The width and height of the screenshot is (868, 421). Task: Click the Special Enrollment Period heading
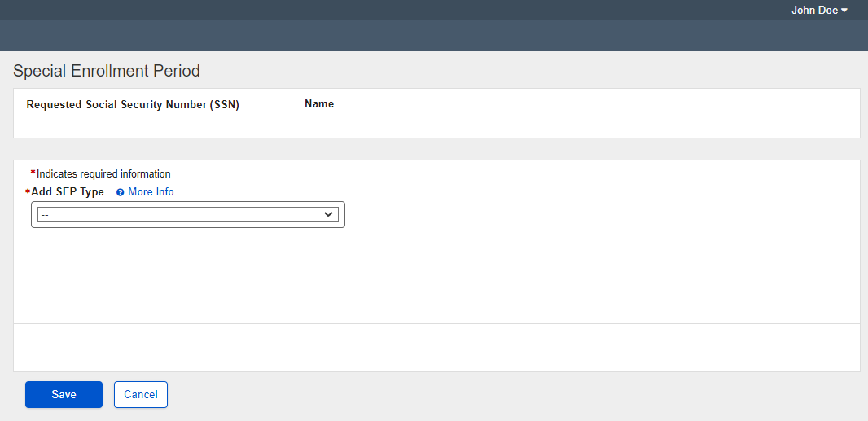click(107, 71)
